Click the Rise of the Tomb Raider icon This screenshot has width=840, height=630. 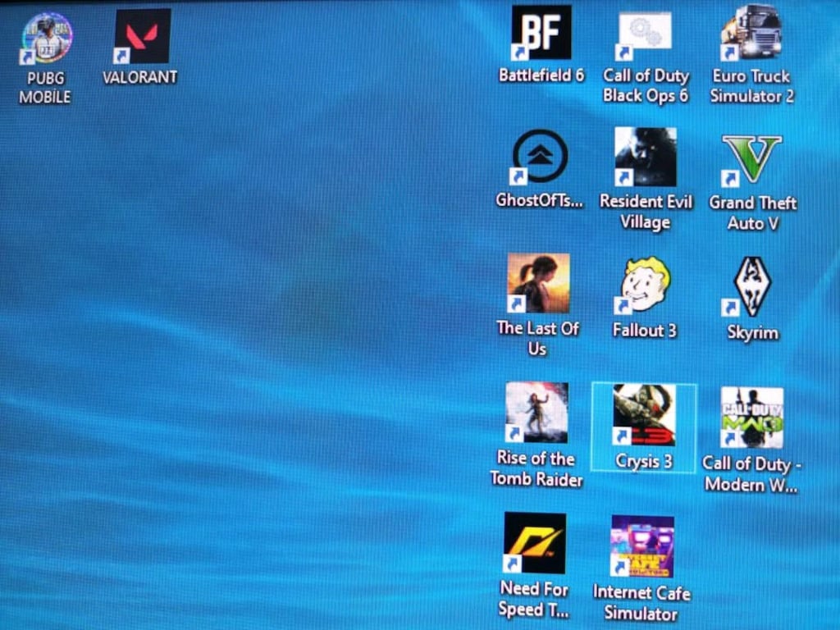tap(536, 412)
